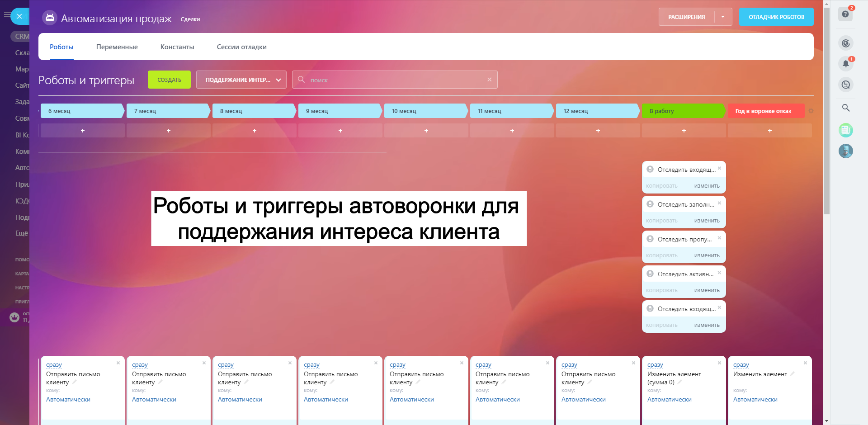Open ОТЛАДЧИК РОБОТОВ

tap(776, 17)
